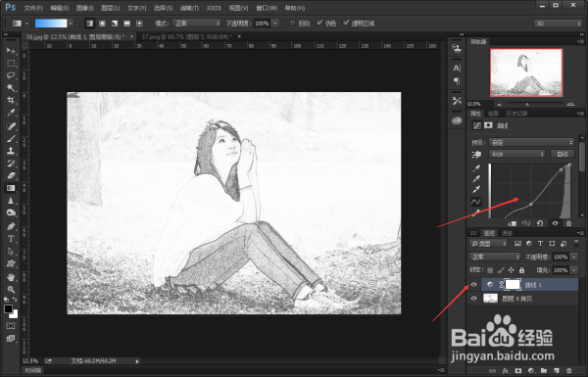Select the curve point editing tool

pos(476,202)
